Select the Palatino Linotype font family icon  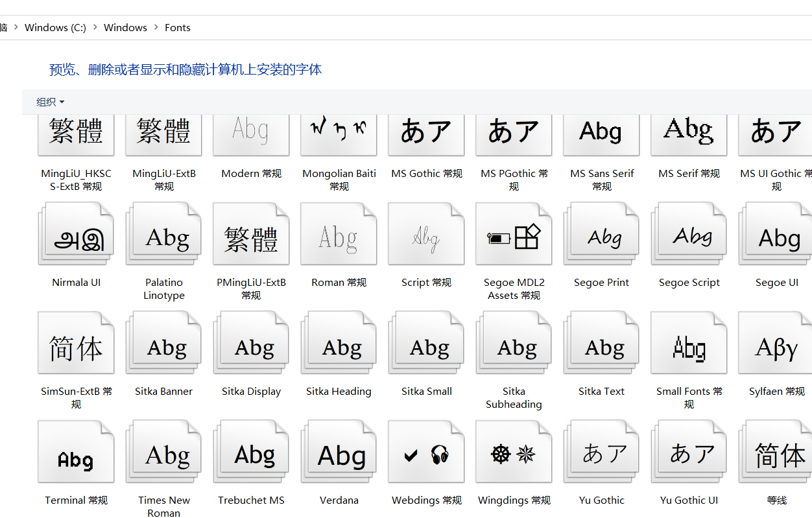click(x=163, y=233)
